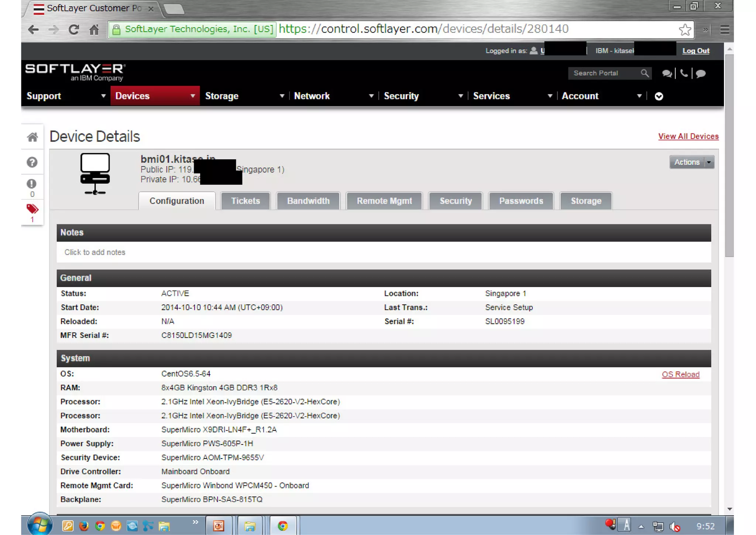Viewport: 756px width, 535px height.
Task: Click the View All Devices link
Action: (x=688, y=136)
